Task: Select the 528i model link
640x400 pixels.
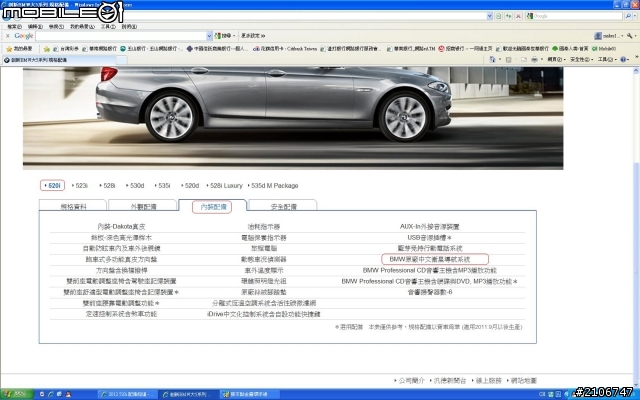Action: 107,185
